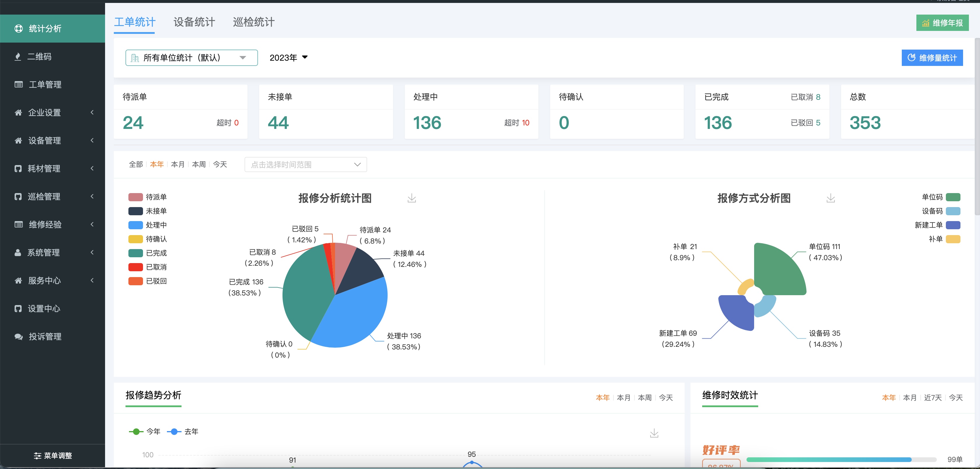Toggle the 待派单 legend series
This screenshot has height=469, width=980.
[x=135, y=197]
